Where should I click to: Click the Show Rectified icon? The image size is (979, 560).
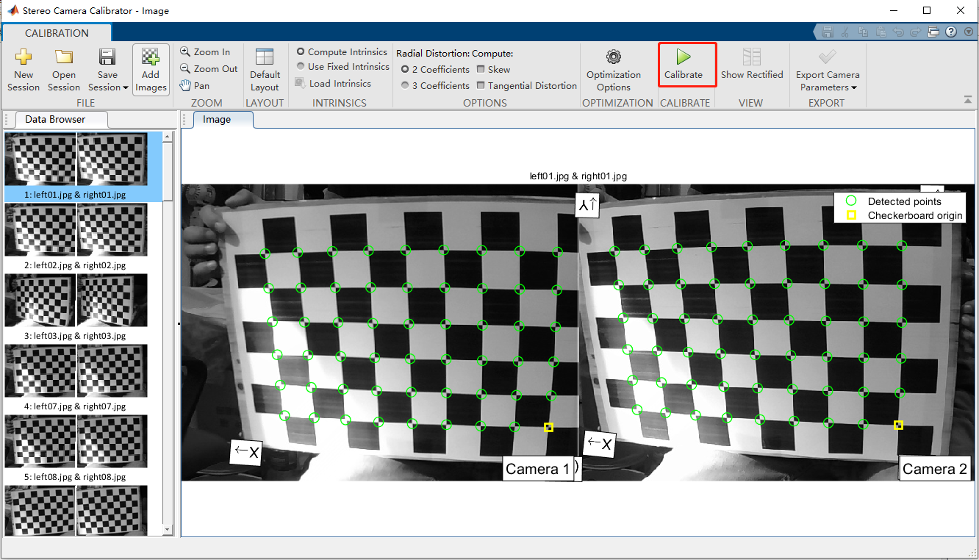coord(752,57)
